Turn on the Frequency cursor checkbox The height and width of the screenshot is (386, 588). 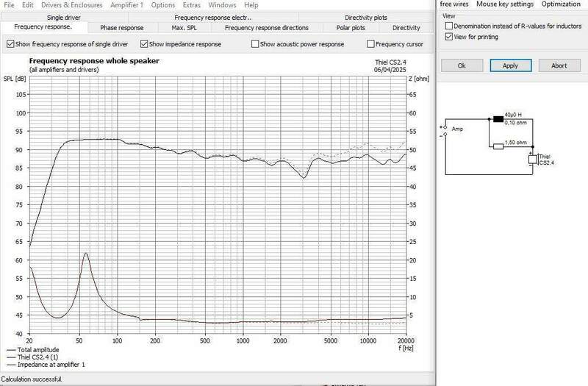[370, 44]
